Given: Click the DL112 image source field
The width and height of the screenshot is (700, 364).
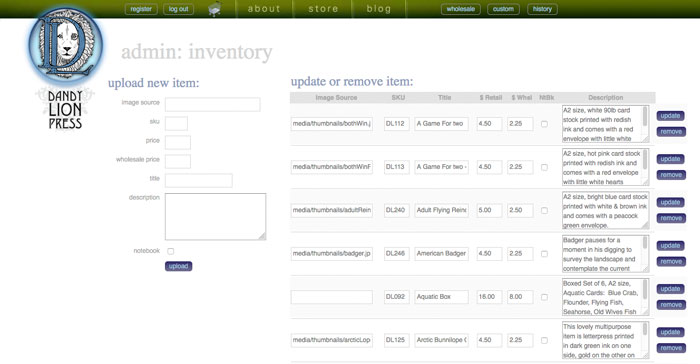Looking at the screenshot, I should [332, 124].
